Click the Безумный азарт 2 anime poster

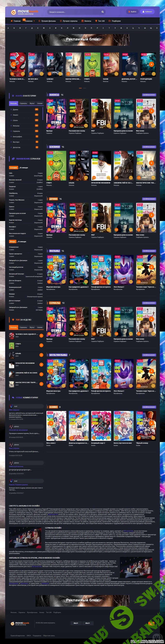(101, 426)
